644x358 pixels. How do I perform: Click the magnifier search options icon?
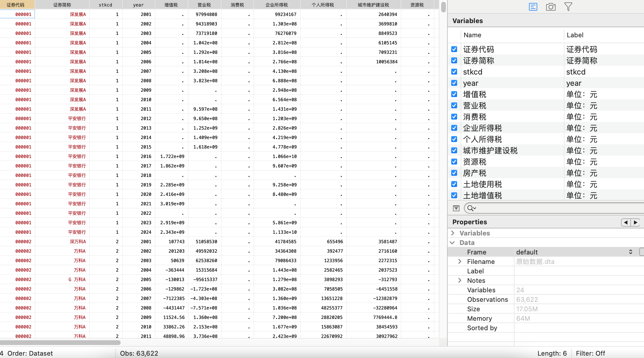471,208
